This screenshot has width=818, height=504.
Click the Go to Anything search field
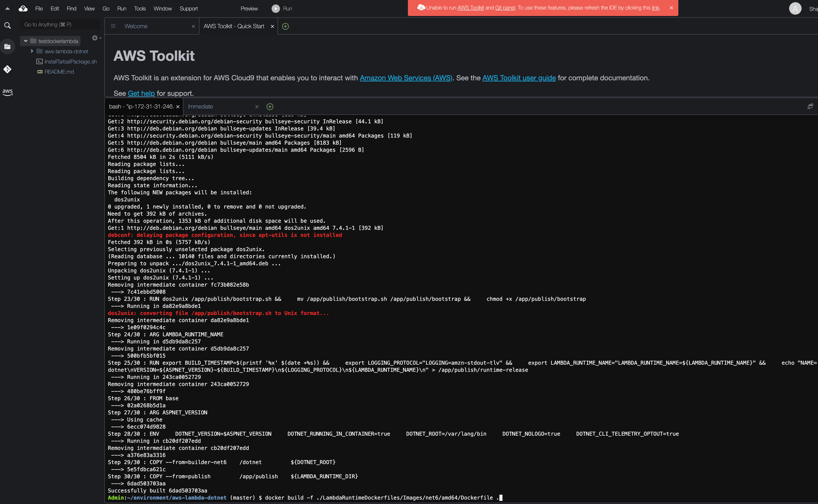(60, 25)
